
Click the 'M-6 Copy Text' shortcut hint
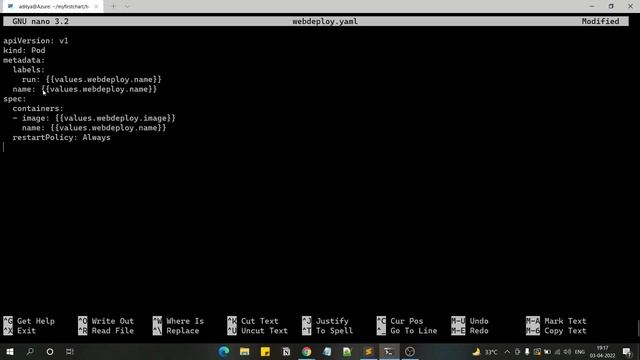click(x=556, y=331)
